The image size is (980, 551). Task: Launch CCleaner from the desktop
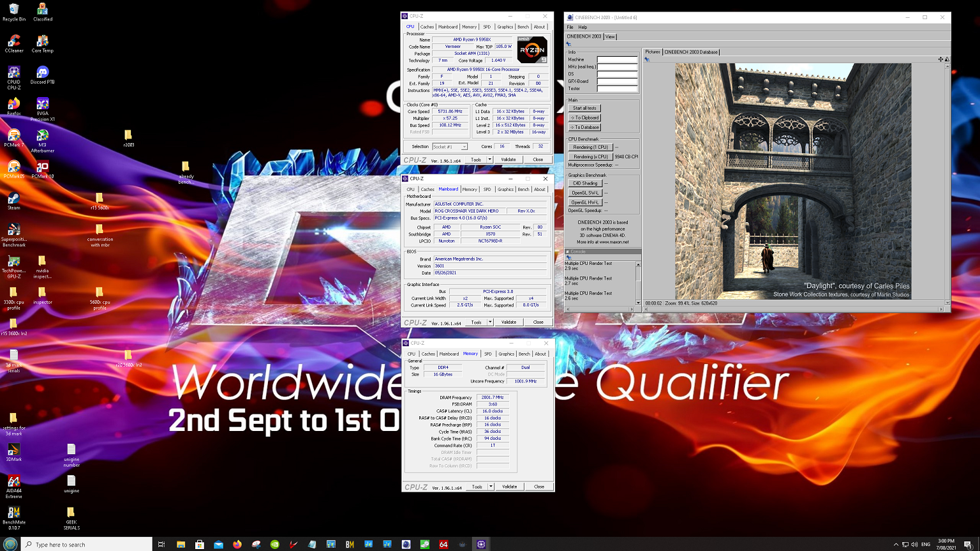coord(14,43)
